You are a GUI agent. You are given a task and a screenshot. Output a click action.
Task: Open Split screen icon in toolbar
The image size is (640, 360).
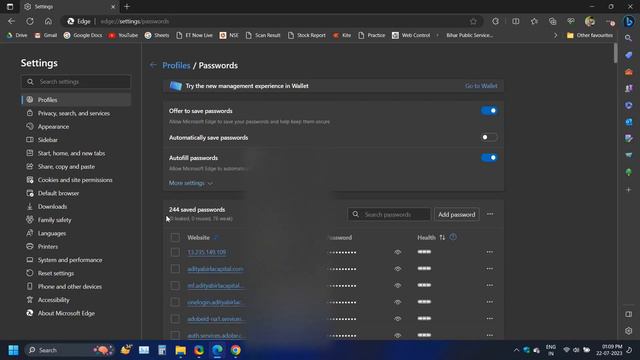point(516,21)
